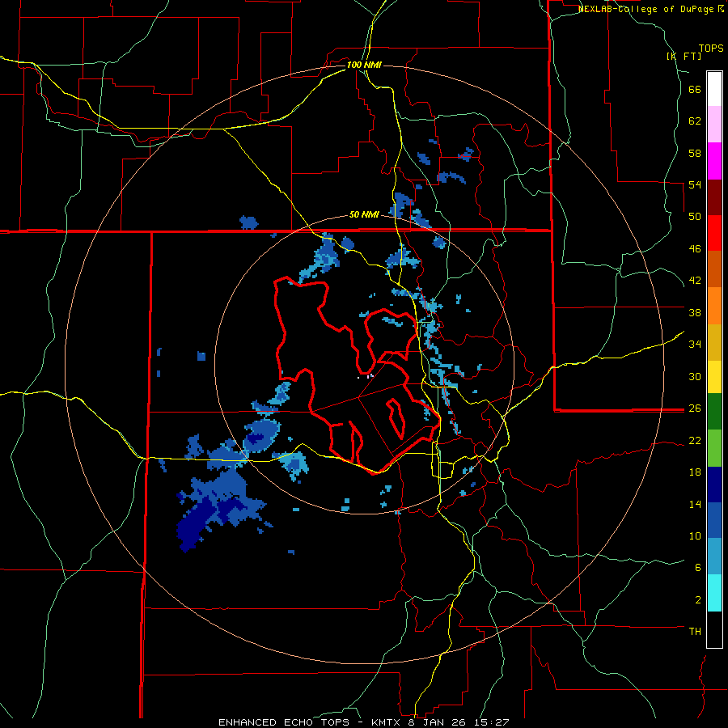This screenshot has height=728, width=728.
Task: Select the dark orange legend swatch
Action: coord(714,269)
